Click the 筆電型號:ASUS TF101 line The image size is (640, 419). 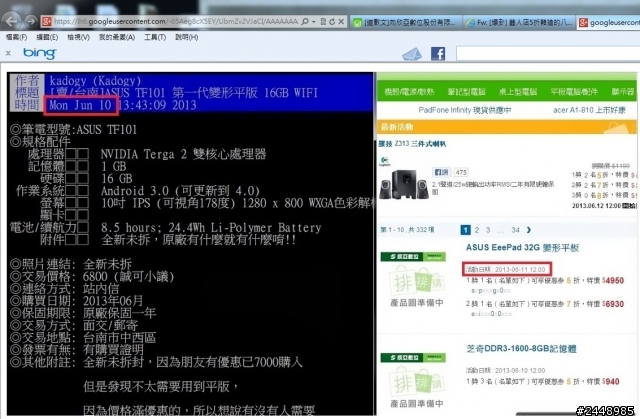(73, 130)
